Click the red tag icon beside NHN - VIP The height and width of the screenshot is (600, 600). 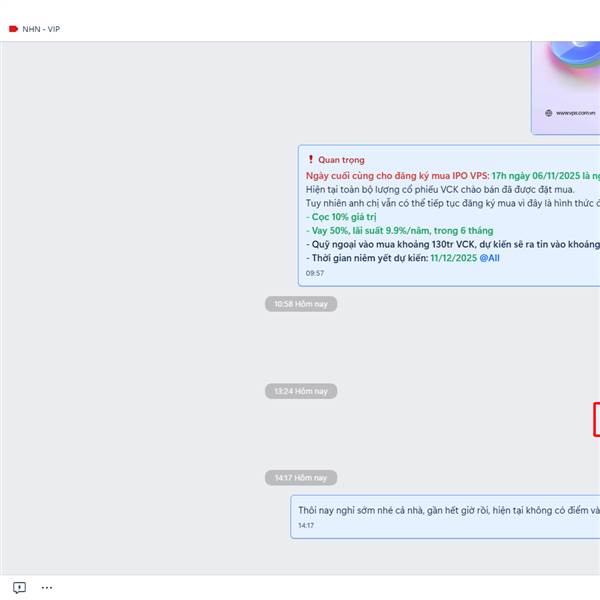pyautogui.click(x=13, y=29)
